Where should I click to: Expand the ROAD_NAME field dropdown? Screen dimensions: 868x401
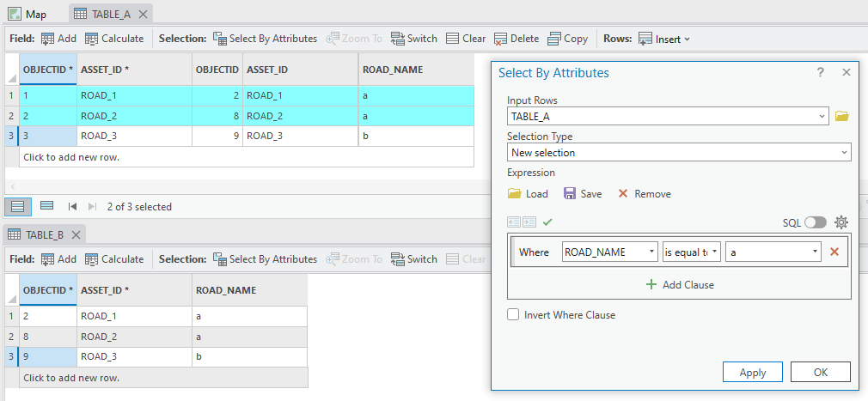pos(652,252)
